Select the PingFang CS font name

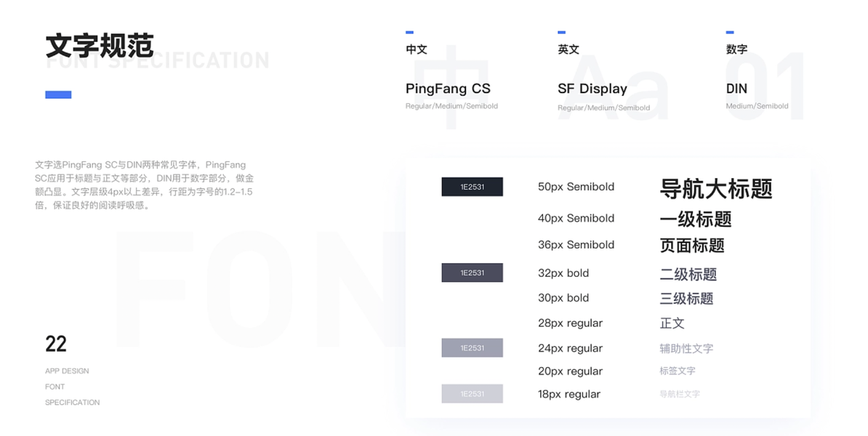(x=448, y=89)
